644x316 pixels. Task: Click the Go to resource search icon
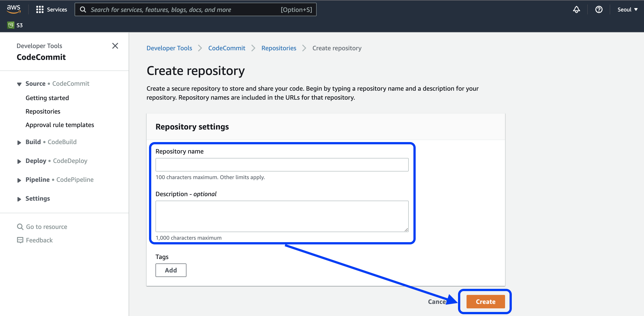[x=20, y=227]
